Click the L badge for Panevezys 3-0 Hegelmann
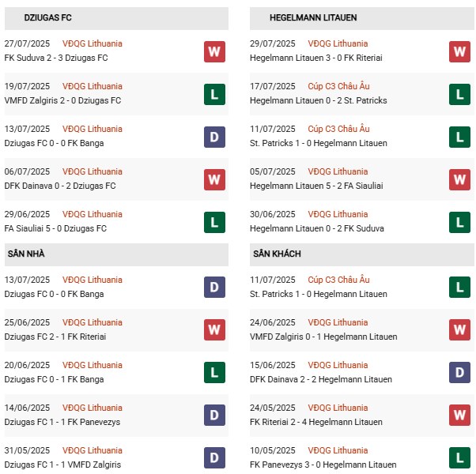476x474 pixels. point(459,457)
